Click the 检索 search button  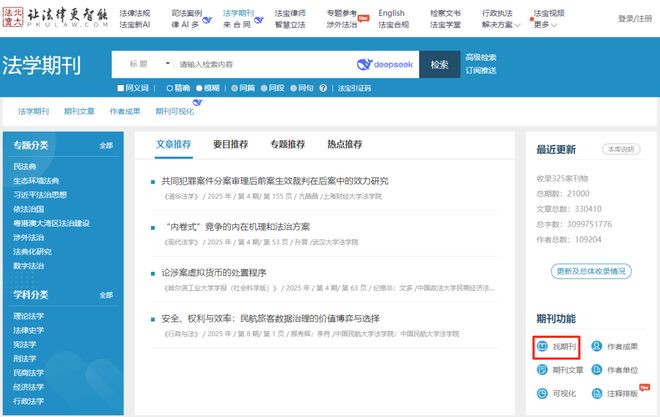click(x=439, y=64)
